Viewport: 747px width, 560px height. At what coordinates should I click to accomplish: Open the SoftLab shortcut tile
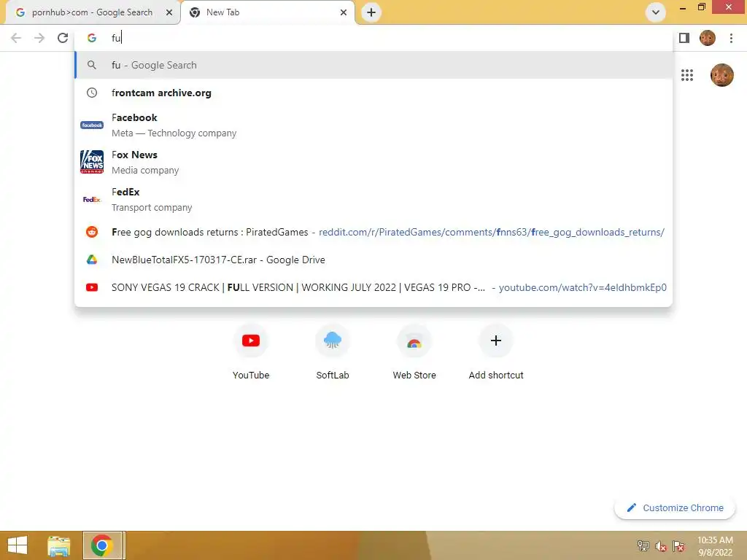333,352
